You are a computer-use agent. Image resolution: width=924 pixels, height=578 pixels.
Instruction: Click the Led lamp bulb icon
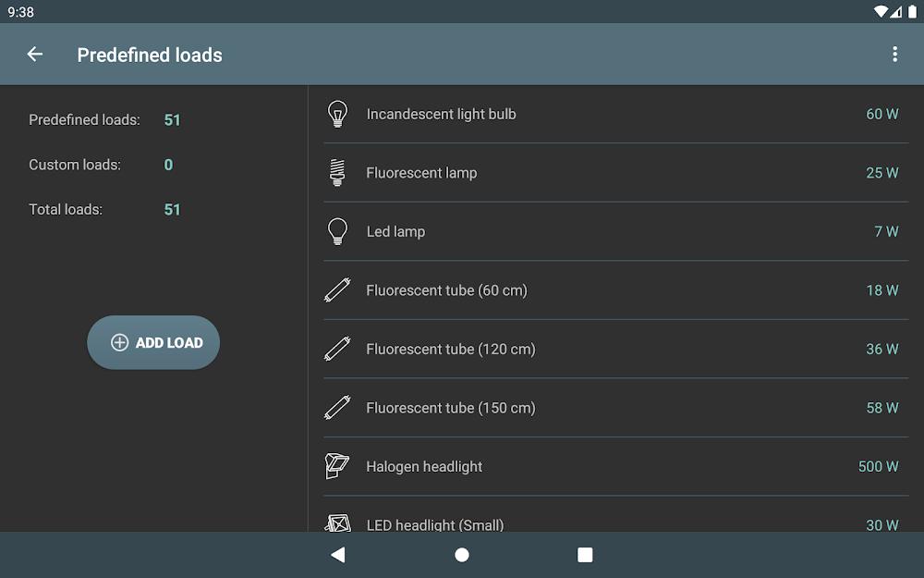click(337, 231)
